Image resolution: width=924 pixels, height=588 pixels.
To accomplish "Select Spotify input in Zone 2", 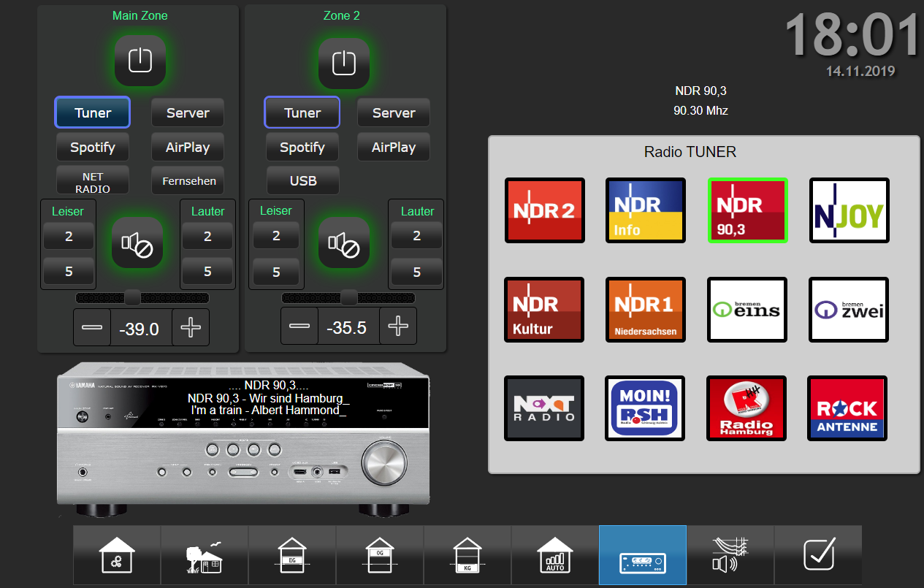I will coord(302,147).
